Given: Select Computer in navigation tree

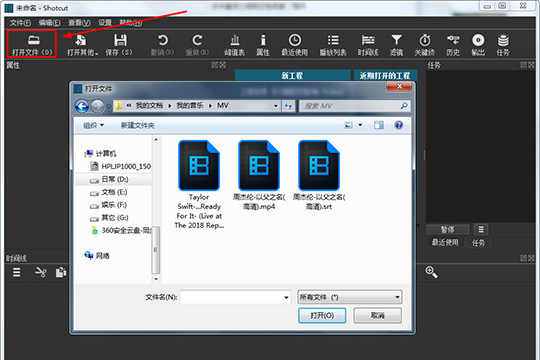Looking at the screenshot, I should 101,153.
